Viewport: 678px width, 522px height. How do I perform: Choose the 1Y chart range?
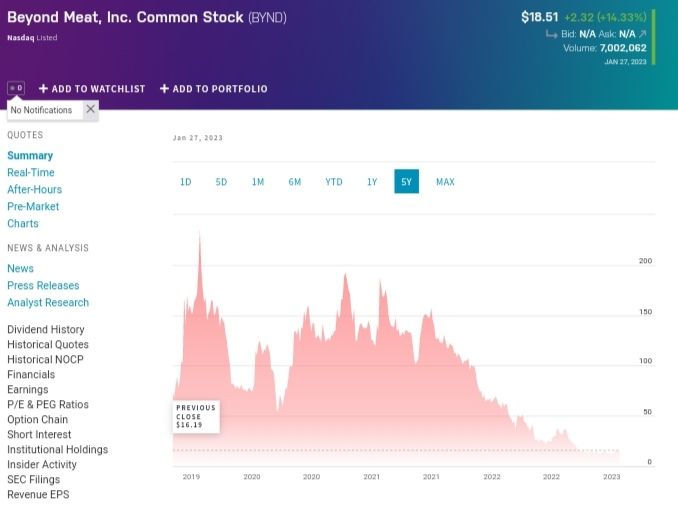click(372, 182)
